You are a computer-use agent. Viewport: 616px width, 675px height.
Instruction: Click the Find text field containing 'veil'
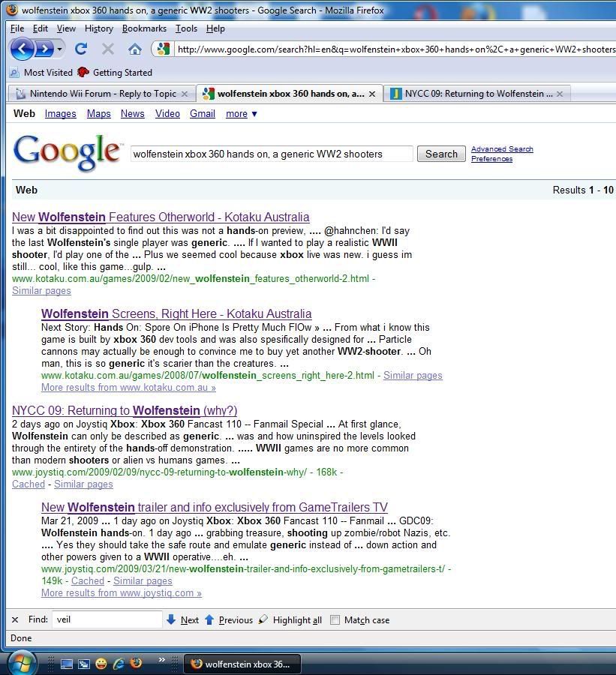107,619
